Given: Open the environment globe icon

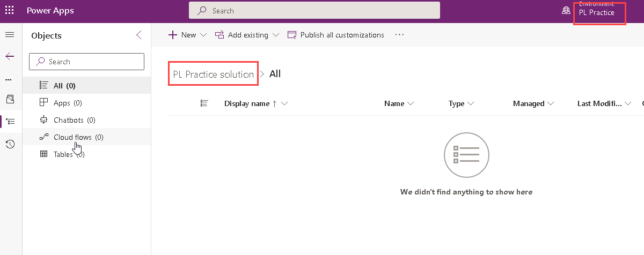Looking at the screenshot, I should click(x=566, y=11).
